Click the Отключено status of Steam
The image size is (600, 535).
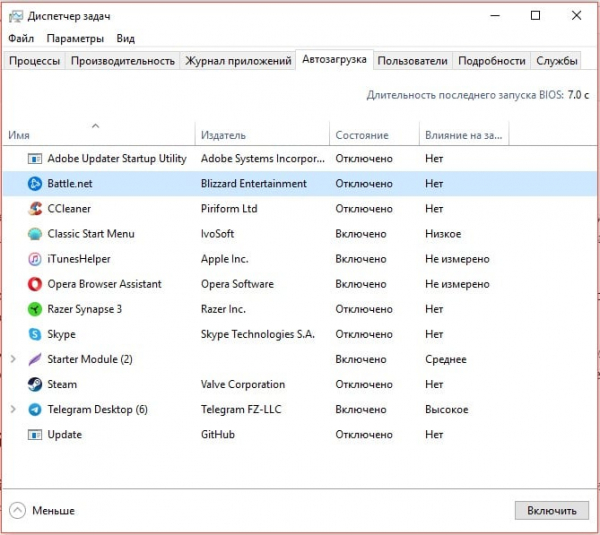[364, 384]
